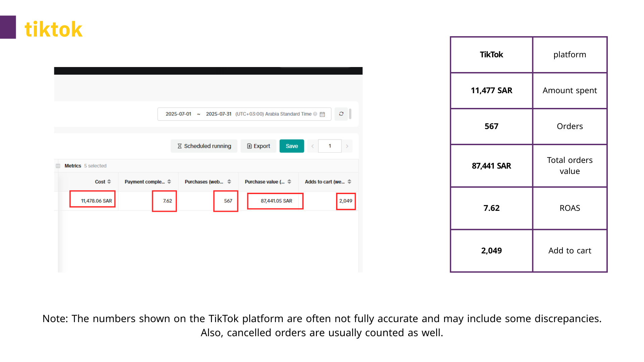This screenshot has width=644, height=362.
Task: Sort by Purchases column arrows
Action: click(x=229, y=182)
